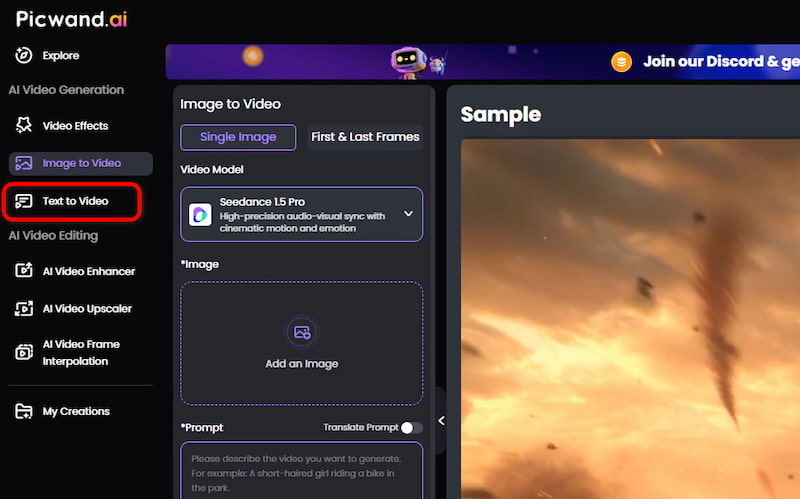Click the Picwand.ai logo

pyautogui.click(x=71, y=19)
